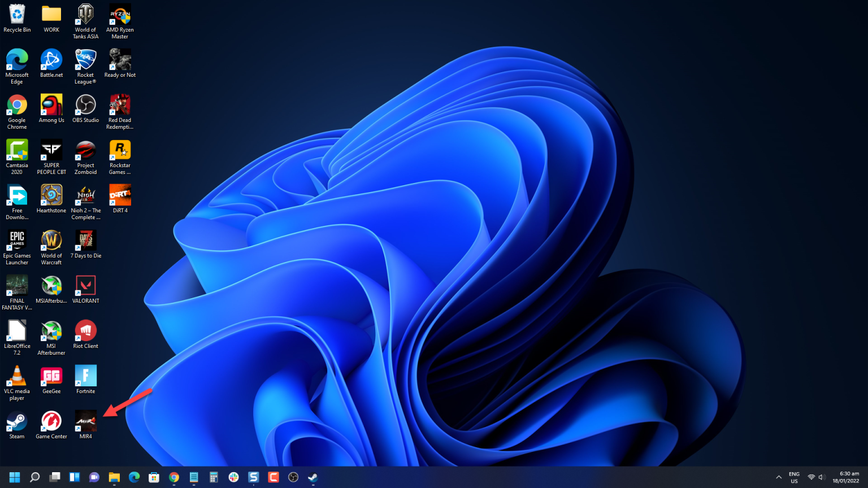Select the Red Dead Redemption shortcut

[120, 112]
